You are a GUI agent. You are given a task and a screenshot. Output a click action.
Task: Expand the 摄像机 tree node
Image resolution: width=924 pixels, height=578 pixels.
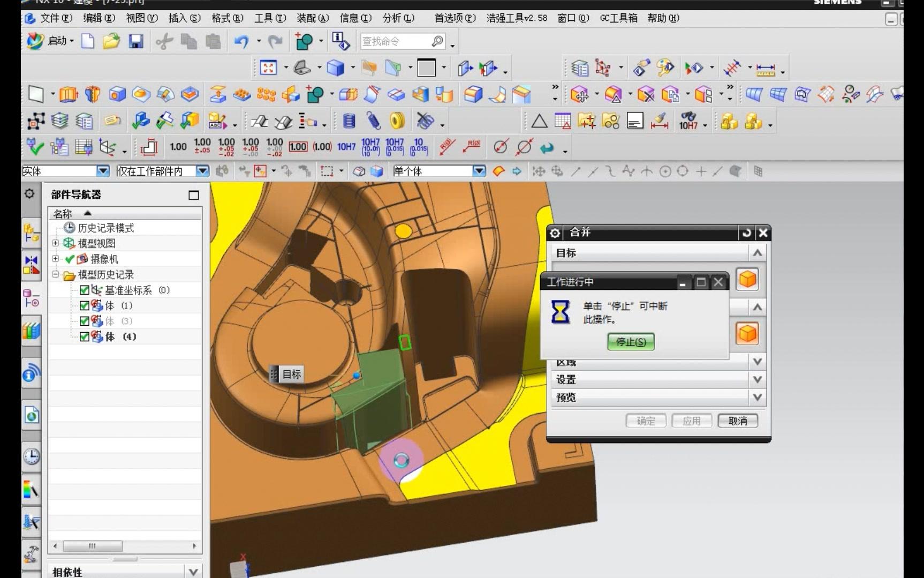56,259
